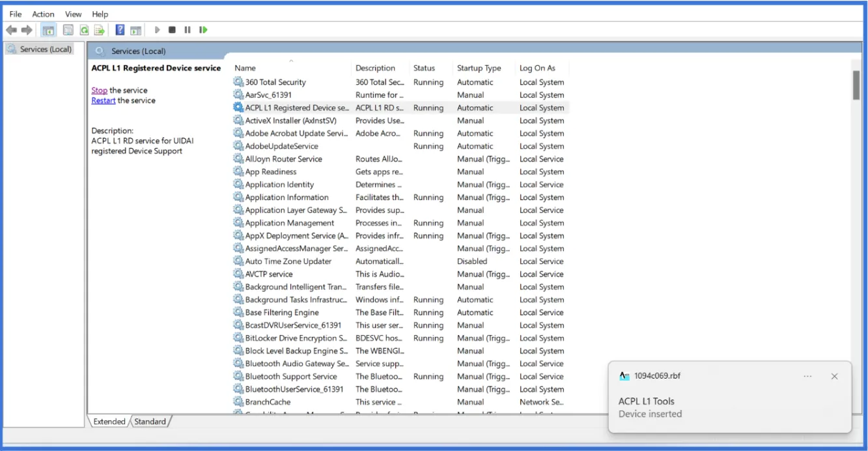Click the Refresh toolbar icon

[x=84, y=30]
